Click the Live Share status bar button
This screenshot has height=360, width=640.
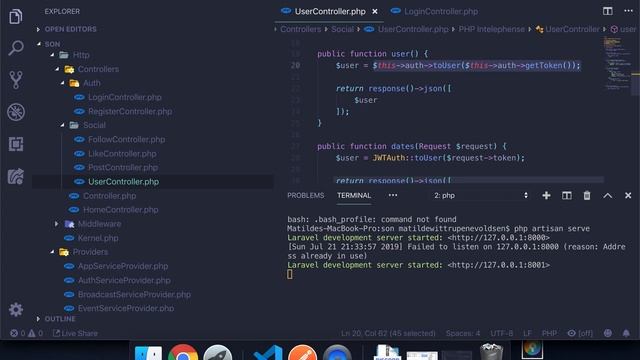(76, 333)
